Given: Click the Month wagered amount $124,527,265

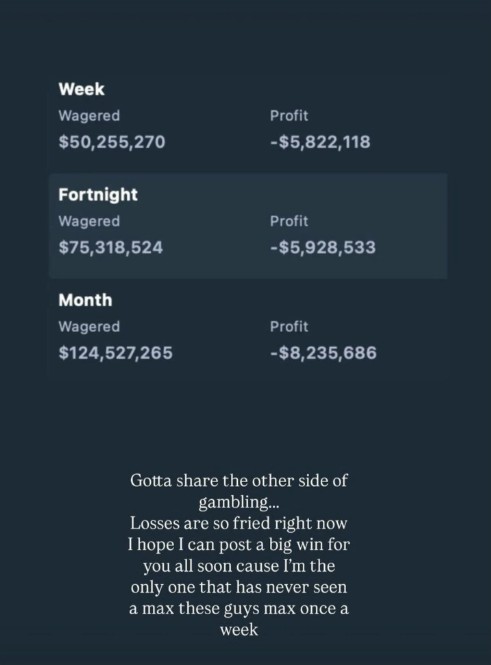Looking at the screenshot, I should (x=116, y=353).
